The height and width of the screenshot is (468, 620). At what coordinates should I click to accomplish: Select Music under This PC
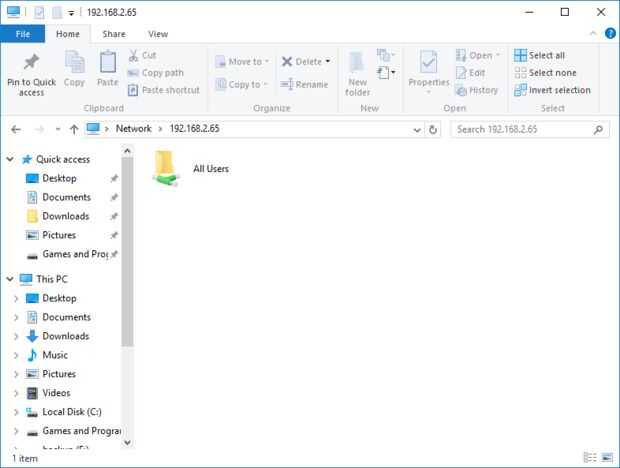(x=55, y=355)
